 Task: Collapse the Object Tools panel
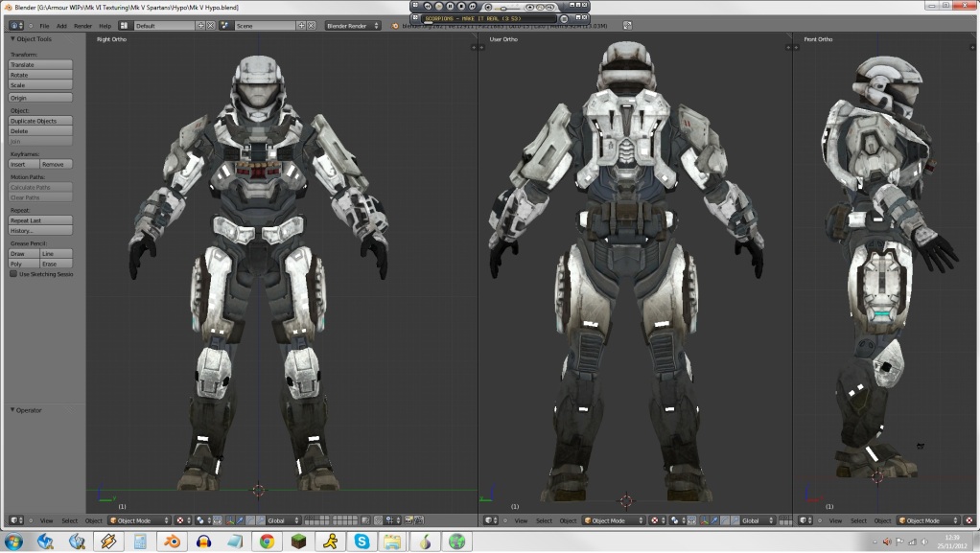12,38
